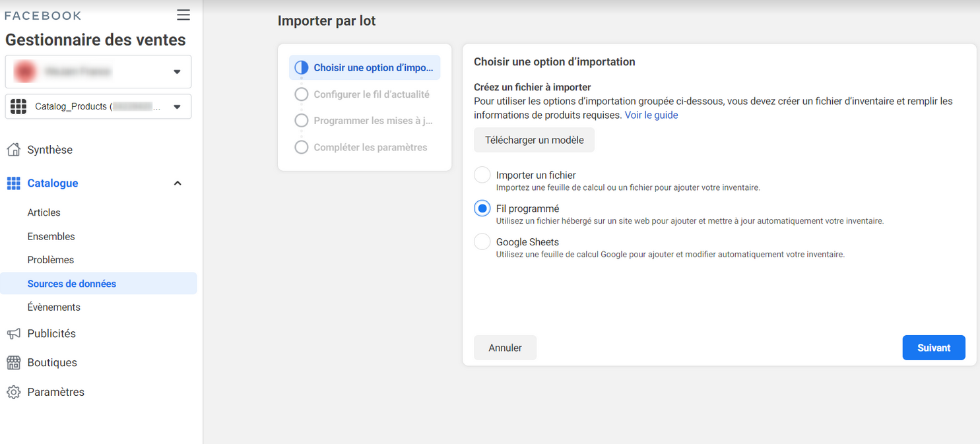Image resolution: width=980 pixels, height=444 pixels.
Task: Select the Fil programmé radio button
Action: pos(482,208)
